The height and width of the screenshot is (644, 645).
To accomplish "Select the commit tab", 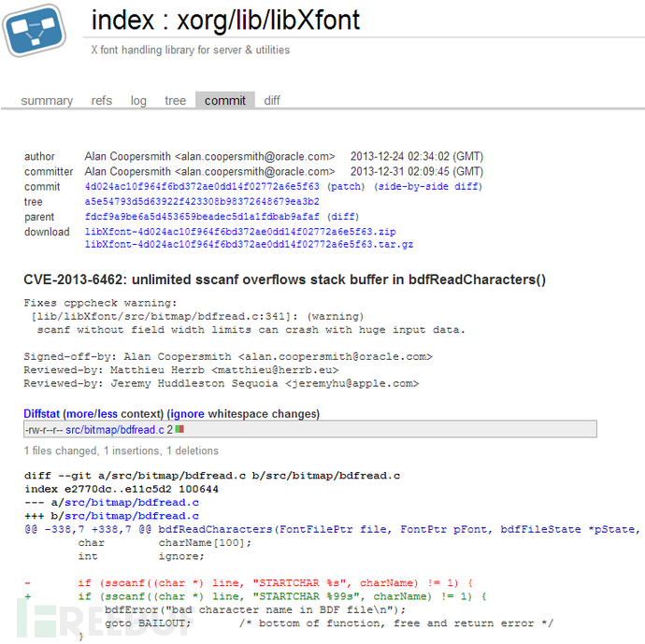I will pyautogui.click(x=224, y=100).
